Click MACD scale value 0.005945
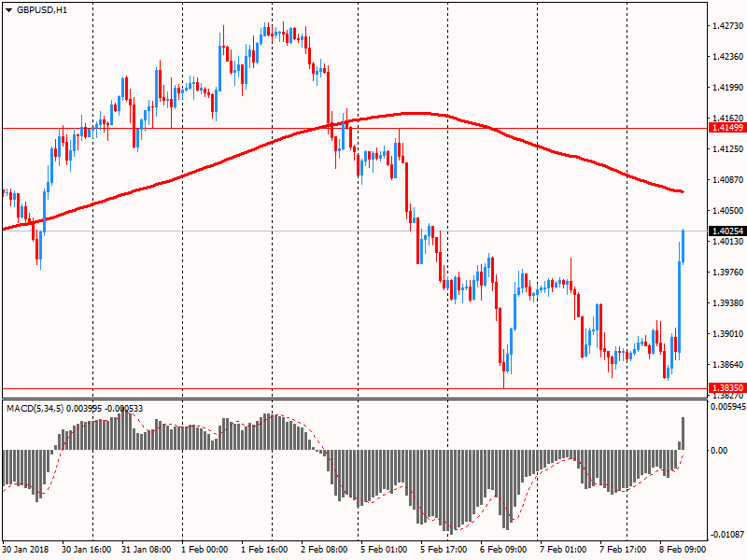This screenshot has height=560, width=747. coord(728,407)
